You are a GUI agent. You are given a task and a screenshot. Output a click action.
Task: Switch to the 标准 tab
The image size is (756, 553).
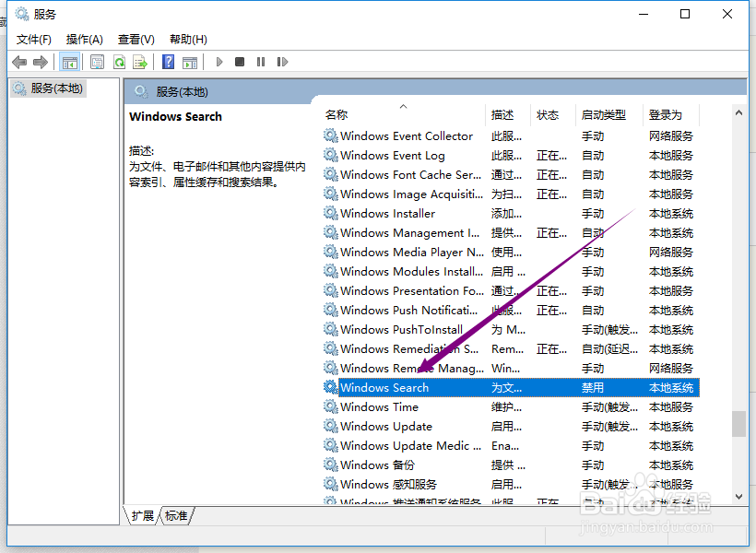(176, 516)
